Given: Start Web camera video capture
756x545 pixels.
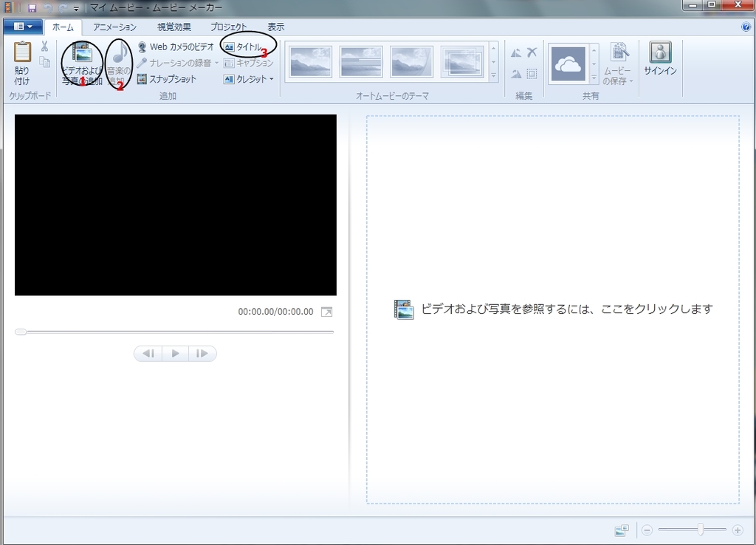Looking at the screenshot, I should 176,47.
